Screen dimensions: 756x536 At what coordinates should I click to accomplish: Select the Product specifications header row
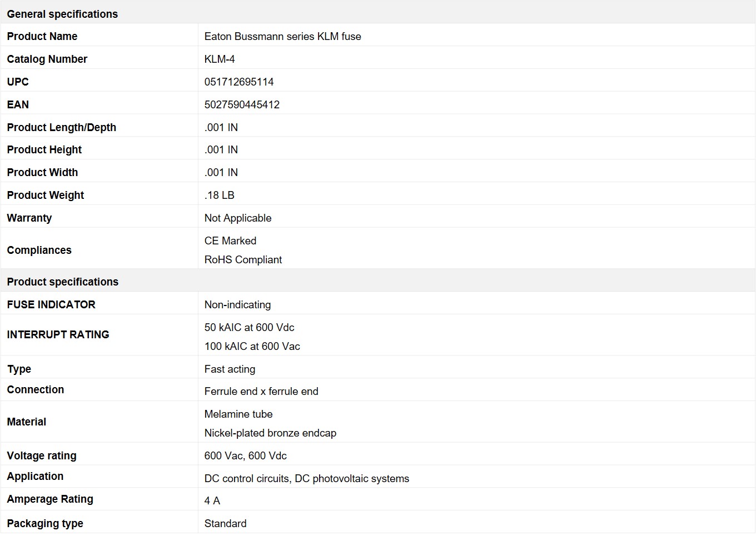tap(378, 282)
